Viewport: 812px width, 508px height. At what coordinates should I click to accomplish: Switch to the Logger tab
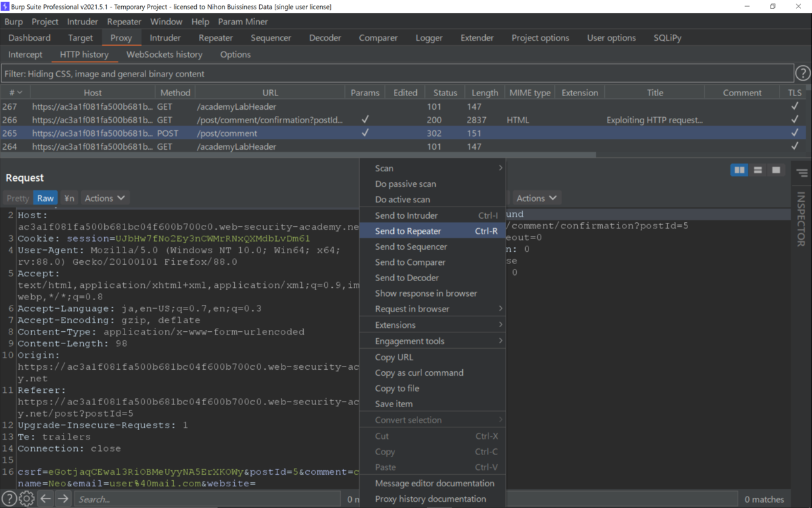(429, 38)
